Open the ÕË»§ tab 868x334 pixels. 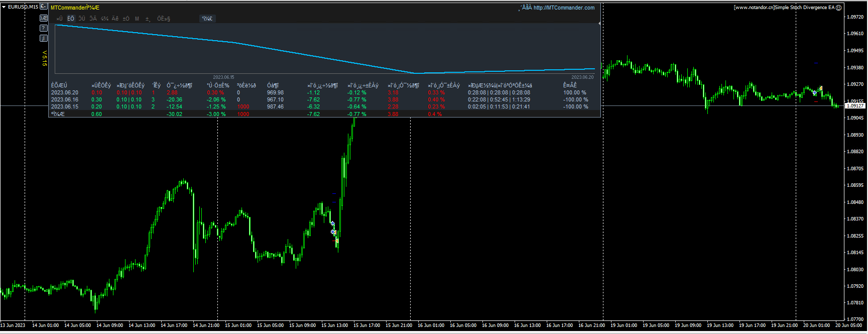(164, 19)
